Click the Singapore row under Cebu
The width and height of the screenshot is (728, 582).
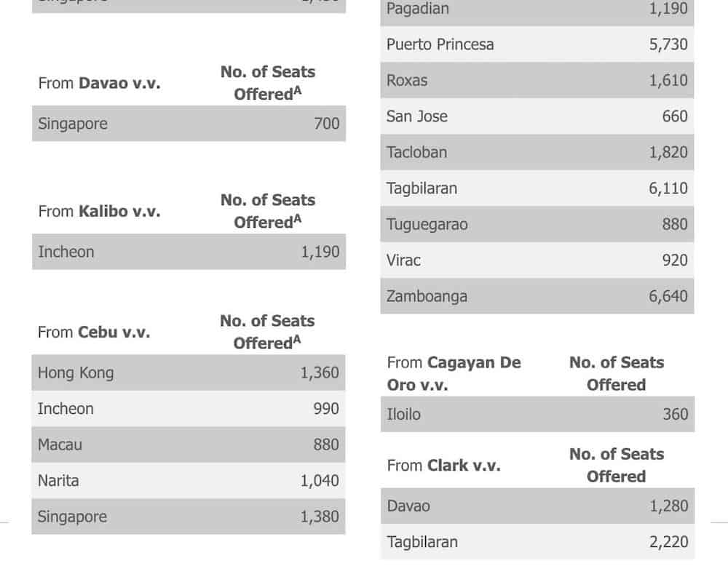pyautogui.click(x=189, y=517)
